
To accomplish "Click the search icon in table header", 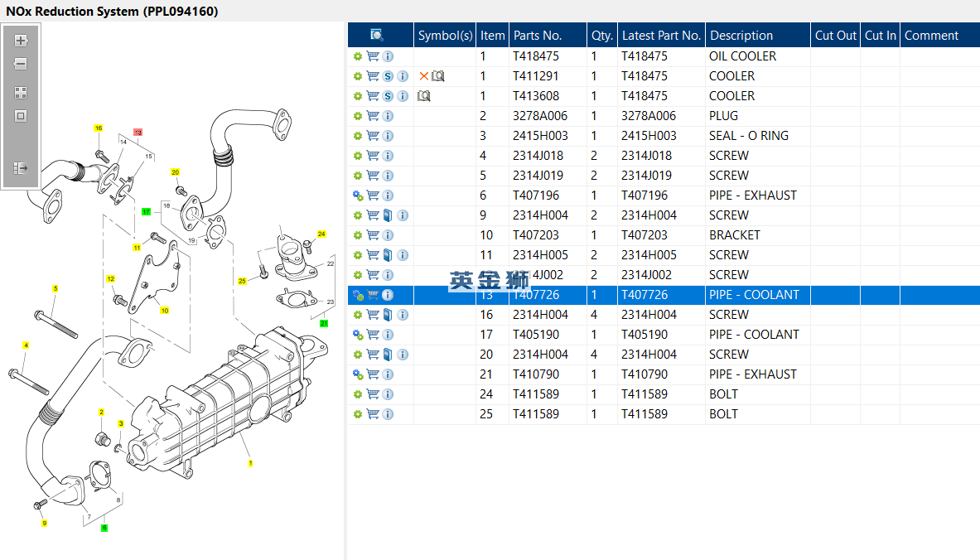I will pos(376,35).
